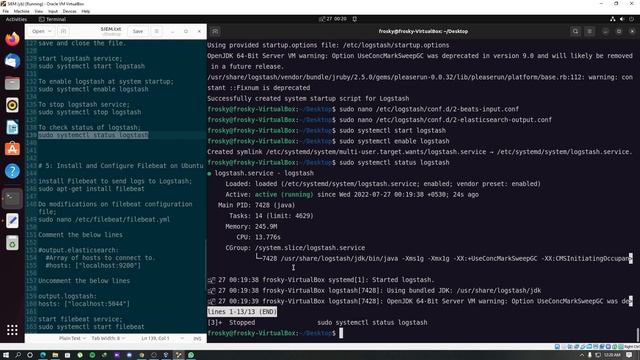Open the Files manager dock icon

tap(12, 83)
